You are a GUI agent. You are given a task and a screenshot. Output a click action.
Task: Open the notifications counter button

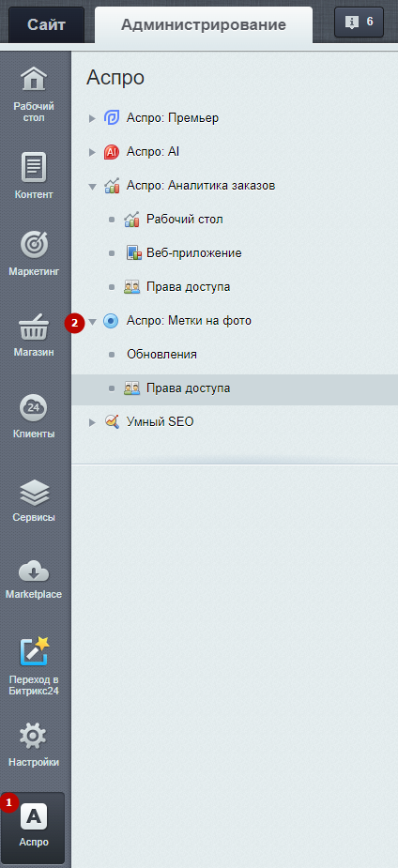359,23
